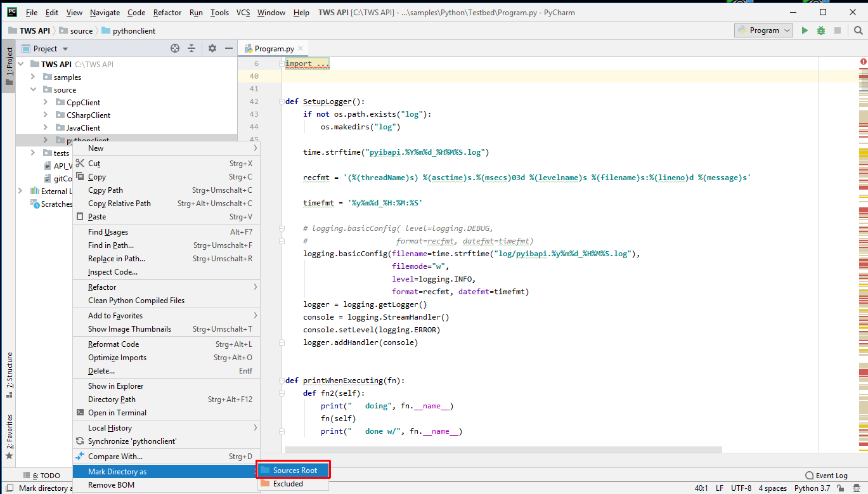Click the collapse all icon in Project panel
868x494 pixels.
point(191,49)
